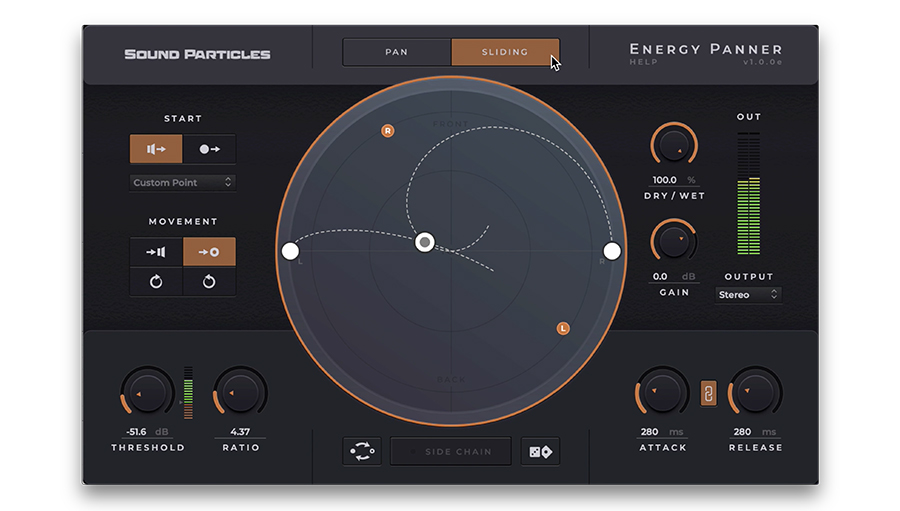
Task: Click the 280 ms attack value field
Action: click(x=662, y=432)
